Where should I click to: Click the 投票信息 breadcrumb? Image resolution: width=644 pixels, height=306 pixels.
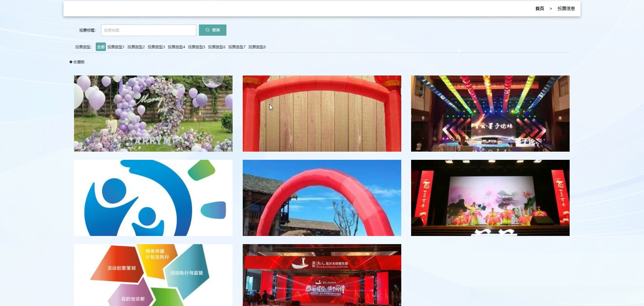(x=566, y=8)
